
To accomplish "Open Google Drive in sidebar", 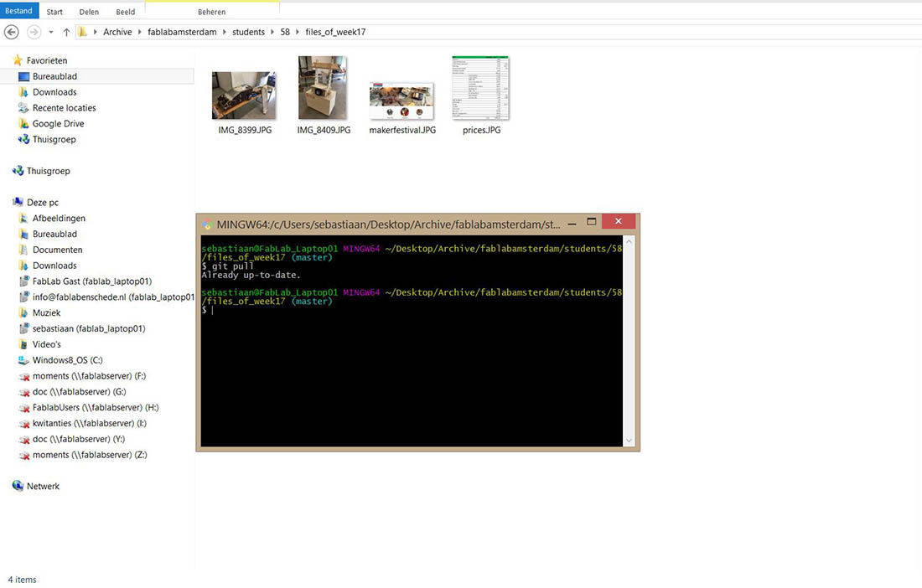I will pos(58,123).
